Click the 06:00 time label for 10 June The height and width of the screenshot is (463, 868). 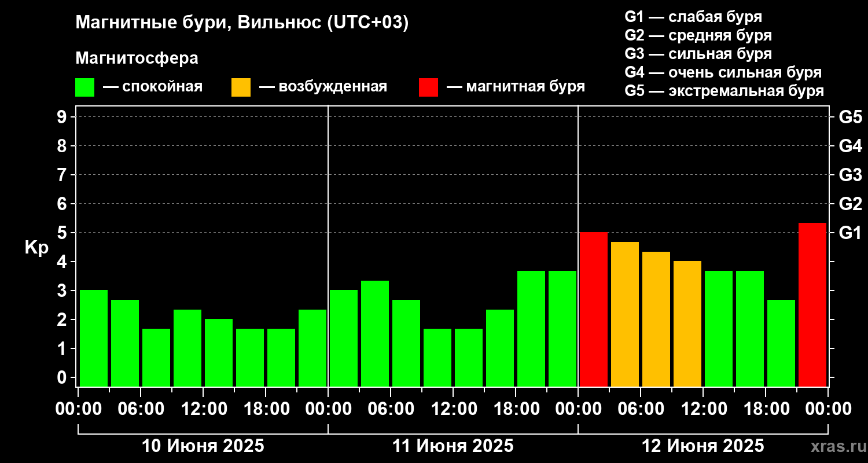click(141, 409)
